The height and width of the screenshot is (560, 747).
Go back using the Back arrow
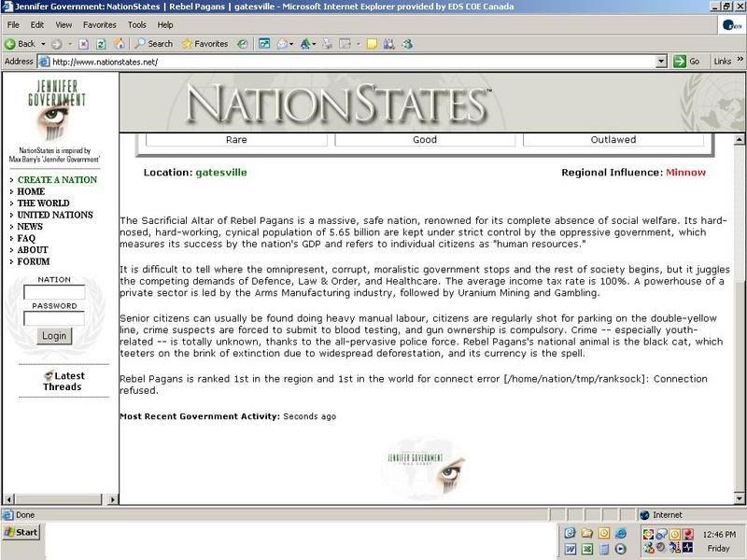20,44
